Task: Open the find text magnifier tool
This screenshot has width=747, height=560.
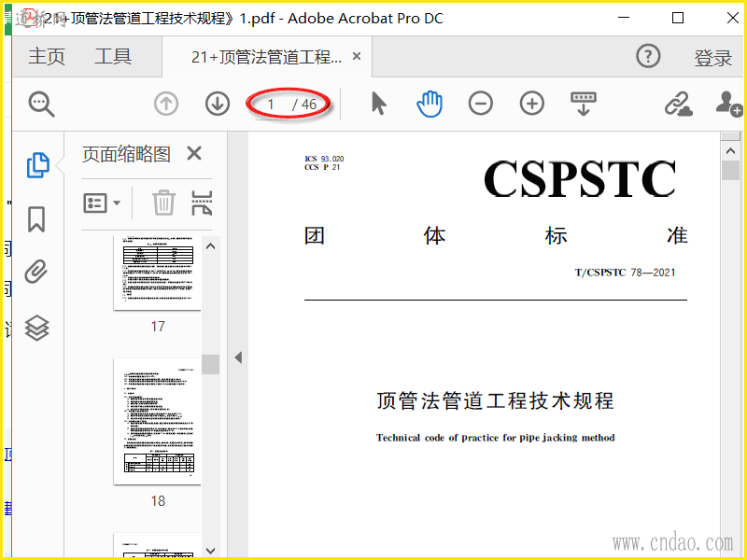Action: 41,105
